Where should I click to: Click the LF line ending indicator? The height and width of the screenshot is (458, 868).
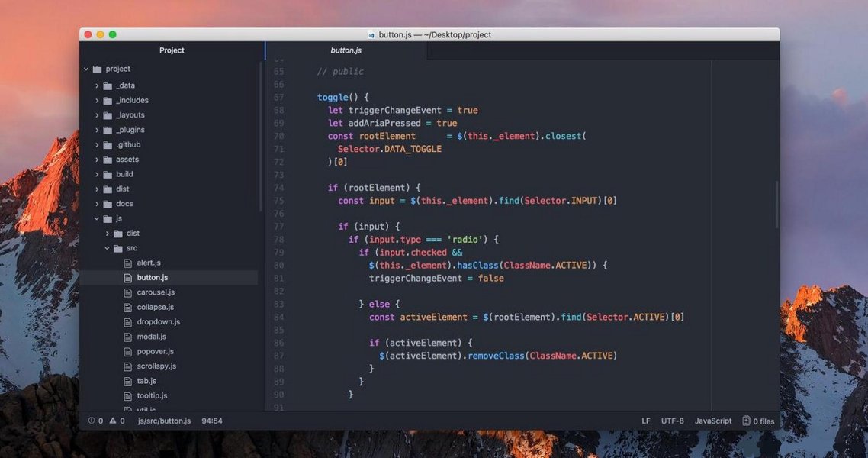pyautogui.click(x=645, y=421)
